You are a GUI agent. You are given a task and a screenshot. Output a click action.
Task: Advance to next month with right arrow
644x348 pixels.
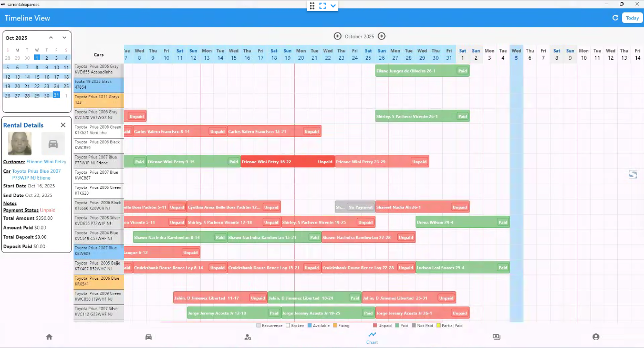pyautogui.click(x=382, y=36)
